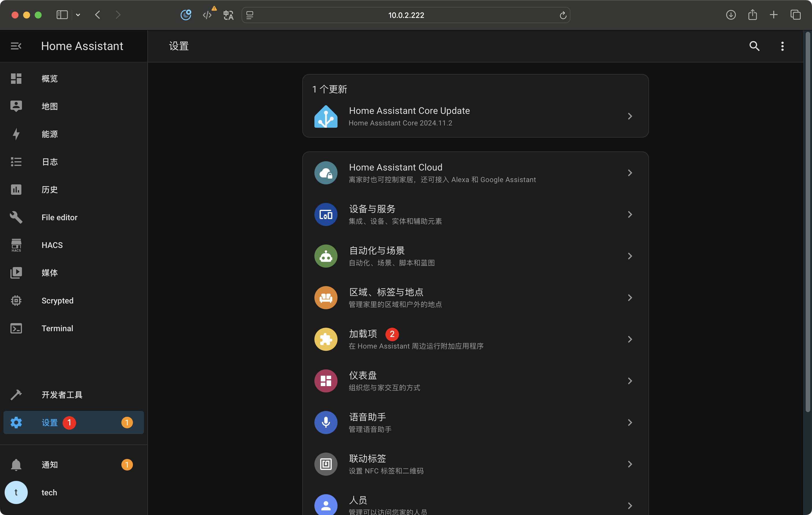
Task: Expand the 仪表盘 row chevron
Action: [x=630, y=381]
